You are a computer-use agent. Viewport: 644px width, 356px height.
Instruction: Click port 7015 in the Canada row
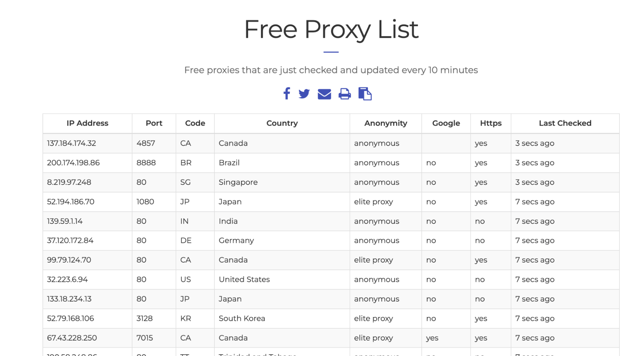(x=145, y=338)
